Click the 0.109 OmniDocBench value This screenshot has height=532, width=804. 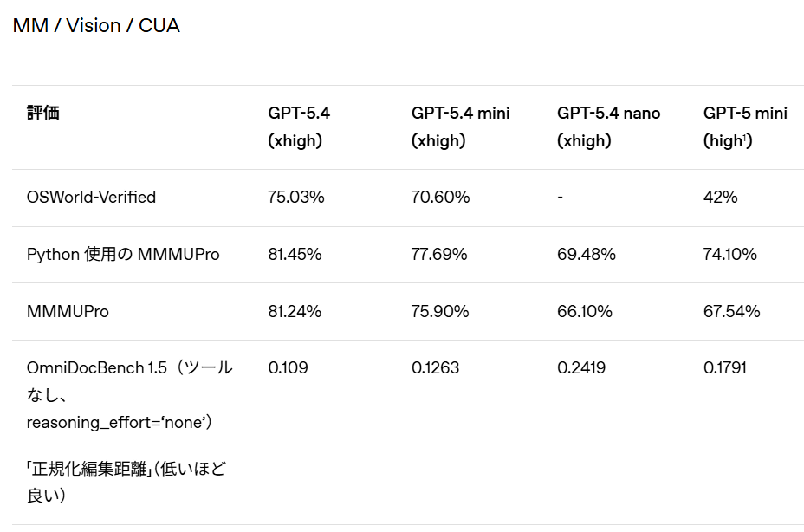click(288, 368)
